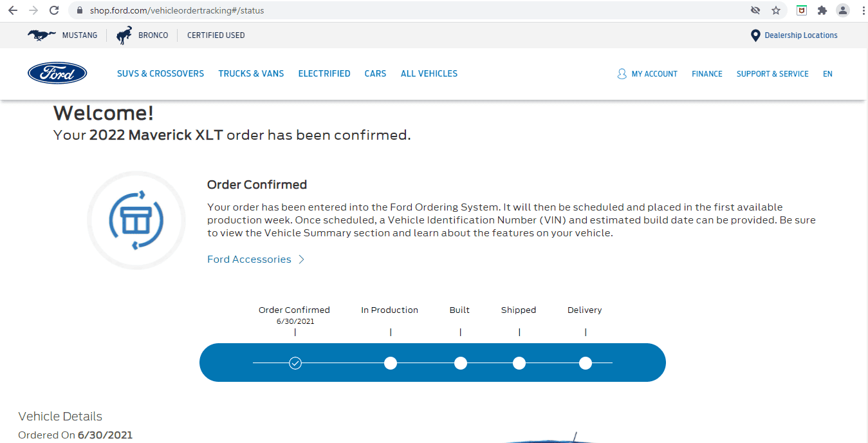
Task: Click the chevron next to Ford Accessories
Action: pyautogui.click(x=302, y=259)
